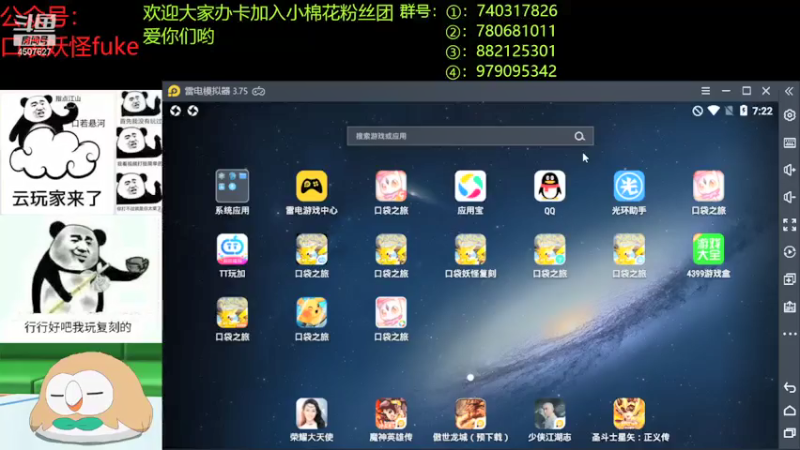Collapse the sidebar with double chevron
The image size is (800, 450).
(x=789, y=91)
